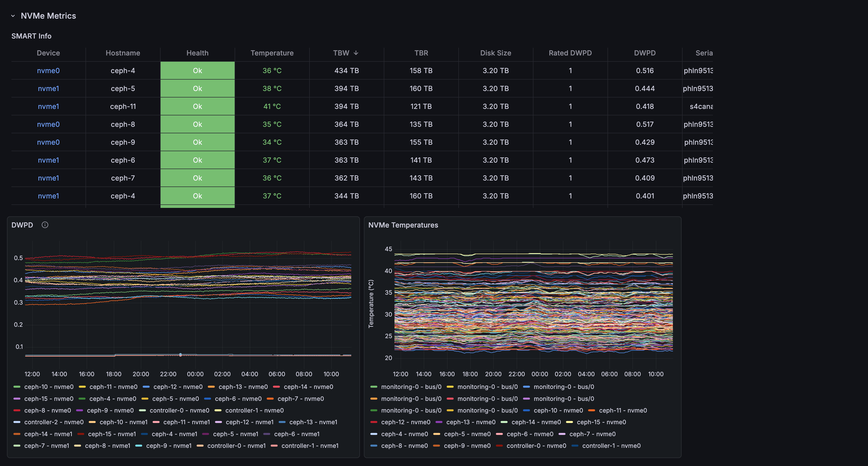Screen dimensions: 868x466
Task: Click the DWPD panel info icon
Action: [45, 225]
